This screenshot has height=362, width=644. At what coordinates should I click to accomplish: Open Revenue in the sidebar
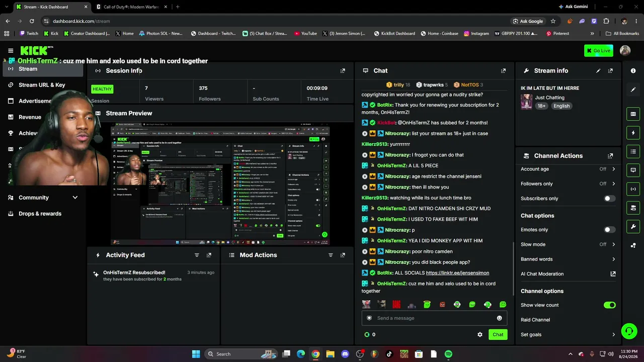tap(30, 117)
